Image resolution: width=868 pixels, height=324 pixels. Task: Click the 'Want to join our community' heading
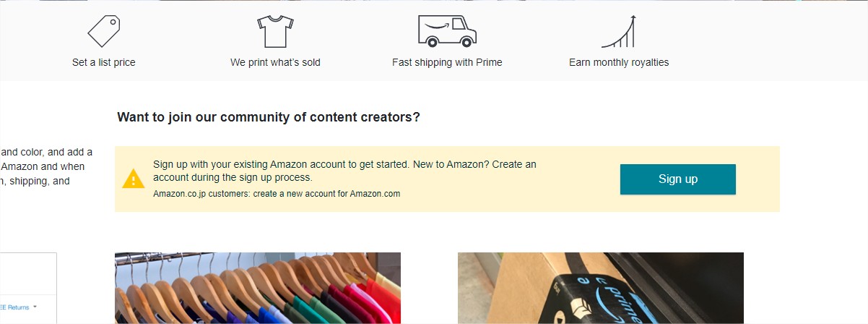(x=269, y=117)
